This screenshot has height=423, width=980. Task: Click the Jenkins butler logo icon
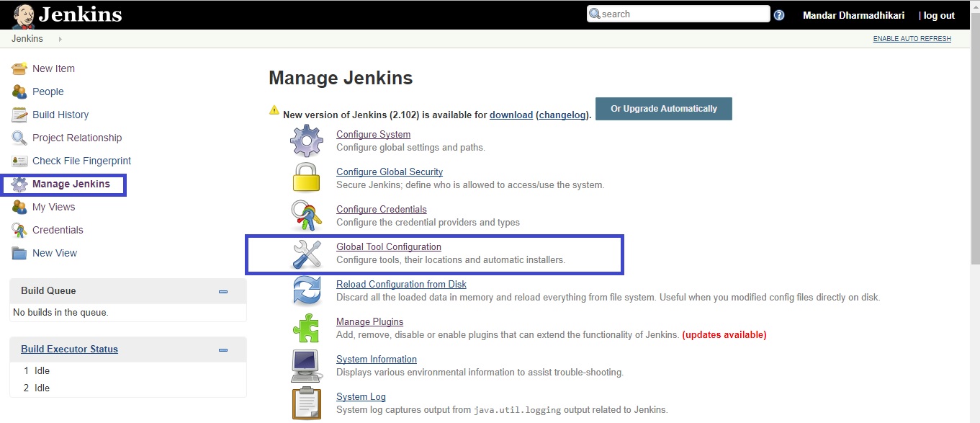tap(22, 14)
